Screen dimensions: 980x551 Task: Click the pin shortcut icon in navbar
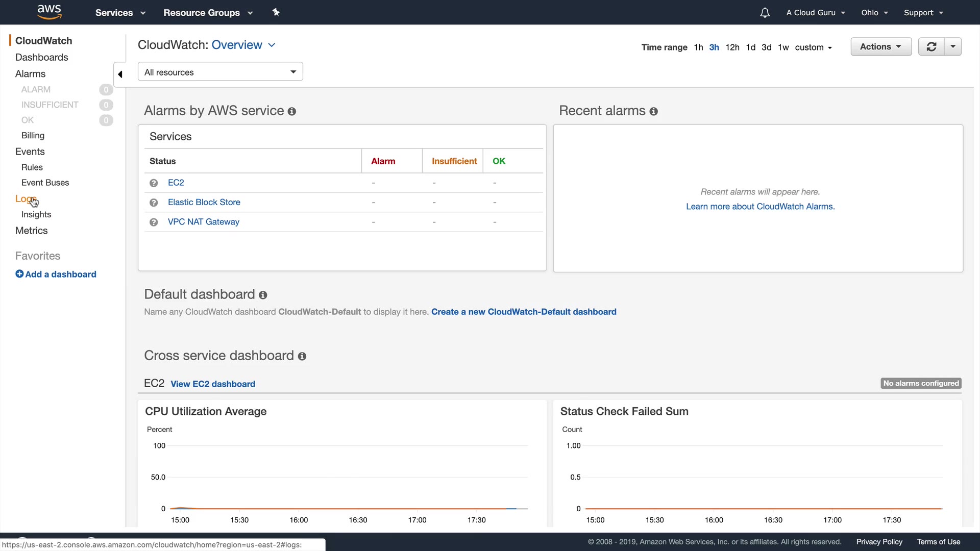tap(276, 12)
